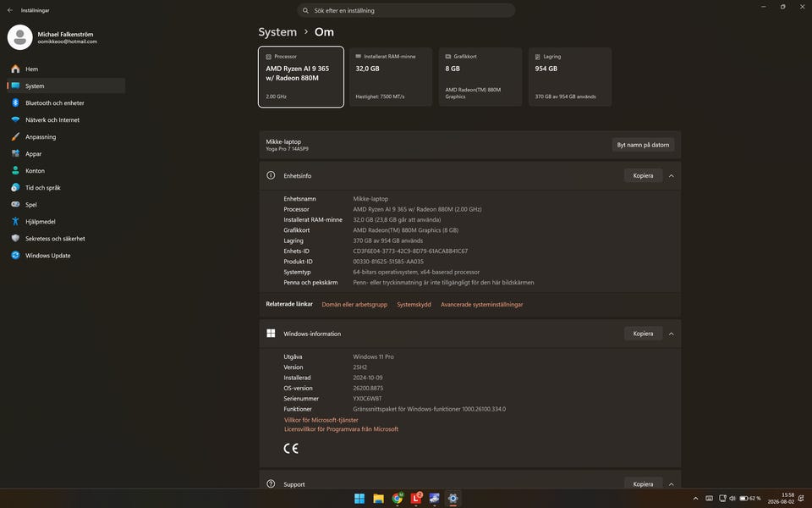Open the Systemskydd link
Image resolution: width=812 pixels, height=508 pixels.
click(414, 305)
